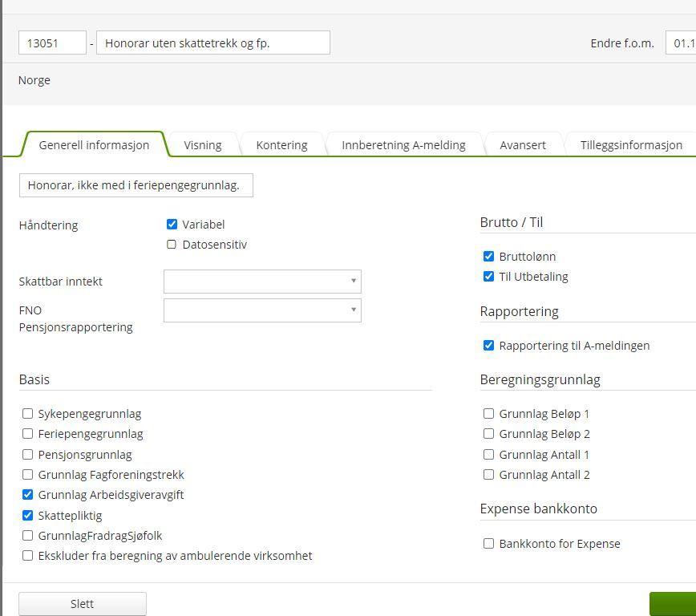Image resolution: width=696 pixels, height=616 pixels.
Task: Edit the Honorar uten skattetrekk name field
Action: [x=213, y=43]
